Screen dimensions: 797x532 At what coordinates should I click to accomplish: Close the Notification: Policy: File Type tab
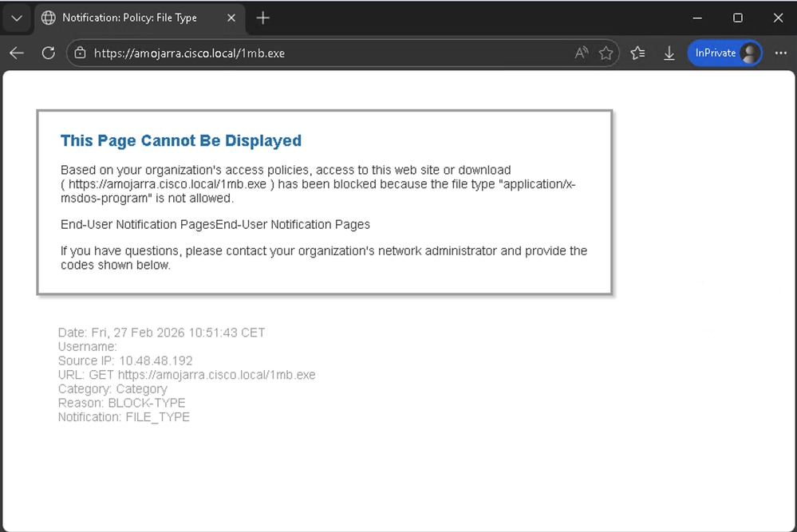(x=231, y=17)
